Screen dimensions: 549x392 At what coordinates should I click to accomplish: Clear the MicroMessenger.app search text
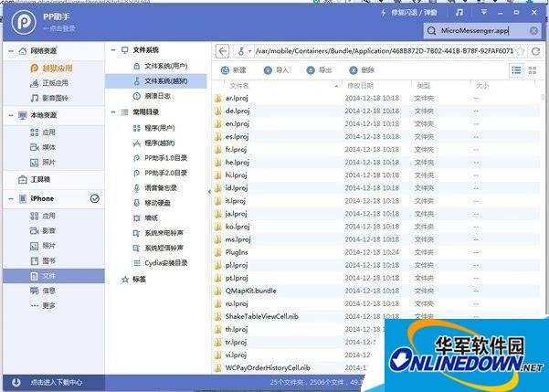pyautogui.click(x=534, y=31)
